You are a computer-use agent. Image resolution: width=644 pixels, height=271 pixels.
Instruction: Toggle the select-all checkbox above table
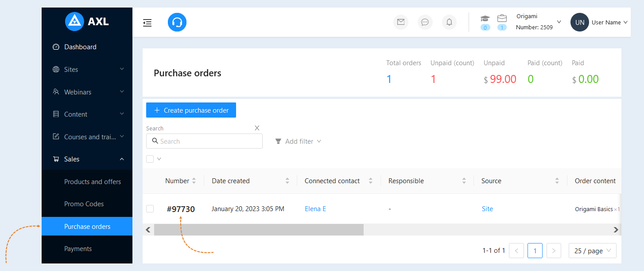click(x=150, y=159)
